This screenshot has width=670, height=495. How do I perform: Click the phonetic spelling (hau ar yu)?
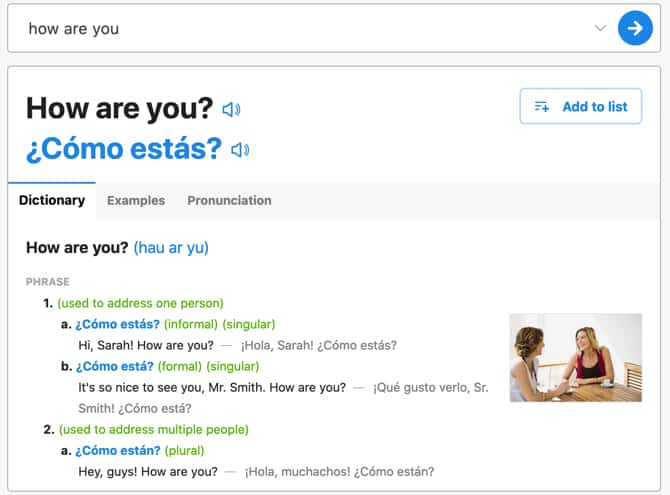point(171,248)
